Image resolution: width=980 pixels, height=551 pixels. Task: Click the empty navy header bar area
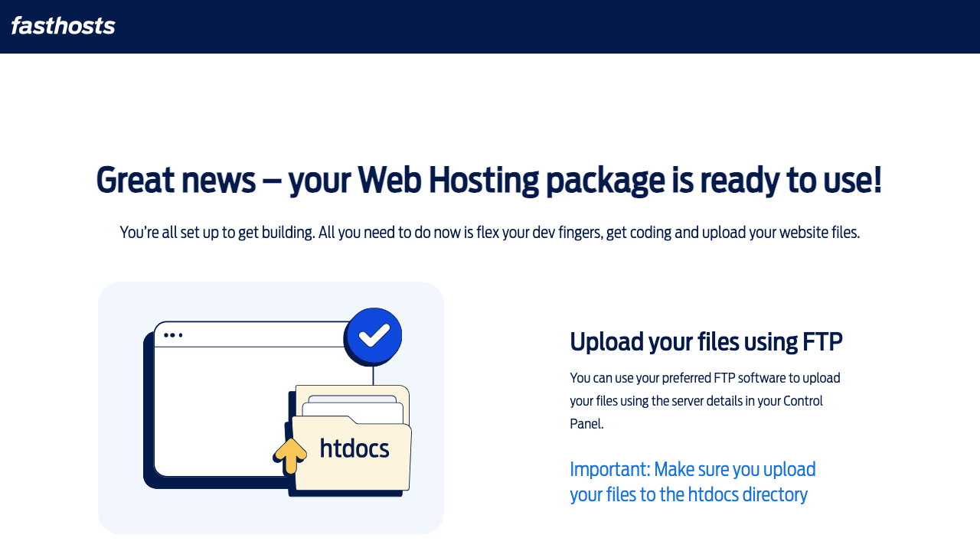pos(536,27)
